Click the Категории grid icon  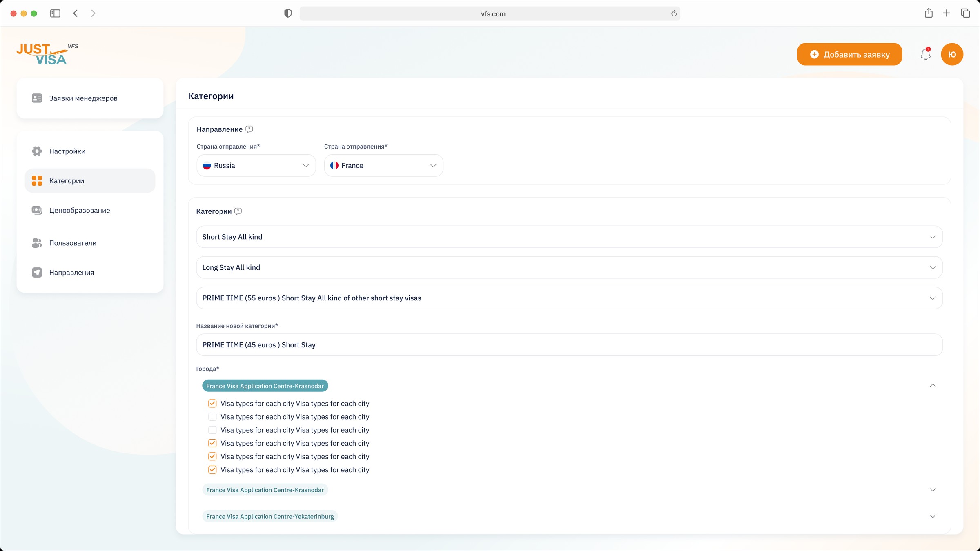pyautogui.click(x=37, y=181)
